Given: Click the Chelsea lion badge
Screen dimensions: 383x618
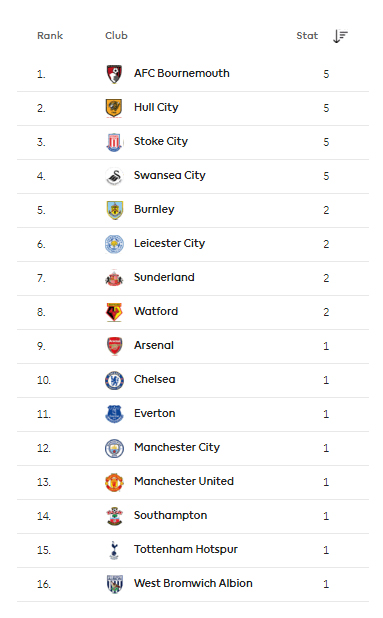Looking at the screenshot, I should (x=114, y=380).
